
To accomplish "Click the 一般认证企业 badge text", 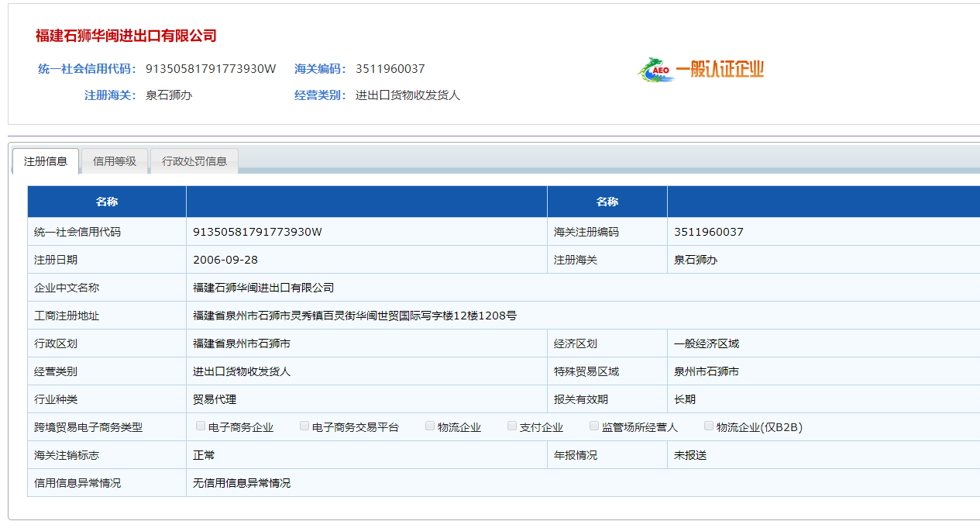I will point(720,69).
